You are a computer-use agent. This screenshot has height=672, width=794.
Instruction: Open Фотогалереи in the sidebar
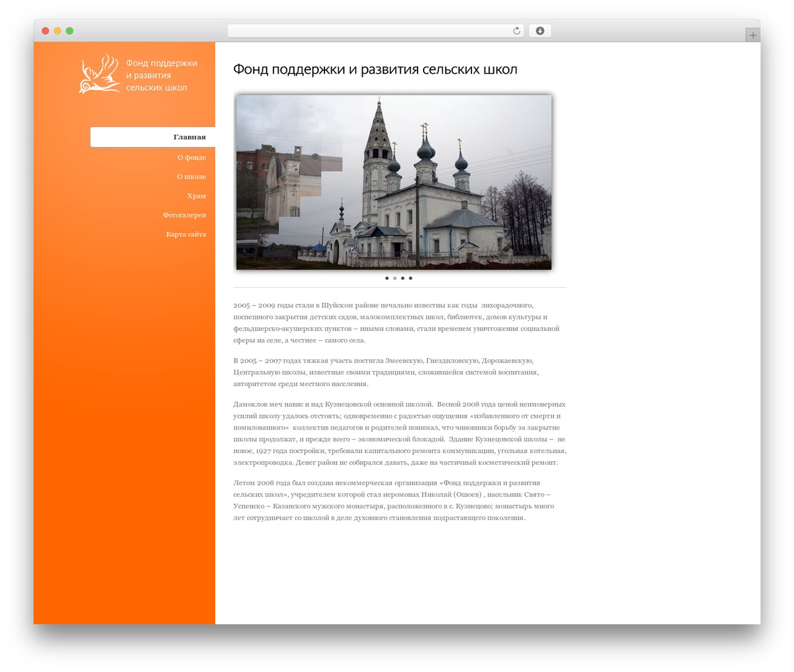tap(184, 215)
